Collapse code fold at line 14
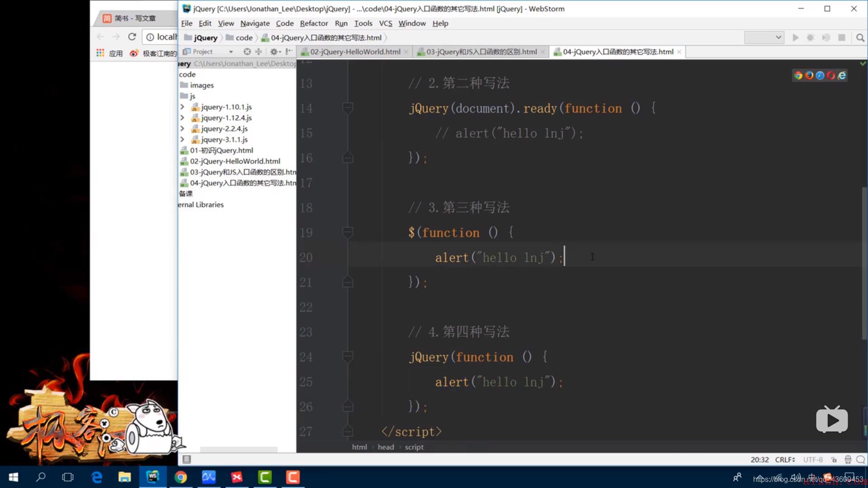Viewport: 868px width, 488px height. (347, 108)
